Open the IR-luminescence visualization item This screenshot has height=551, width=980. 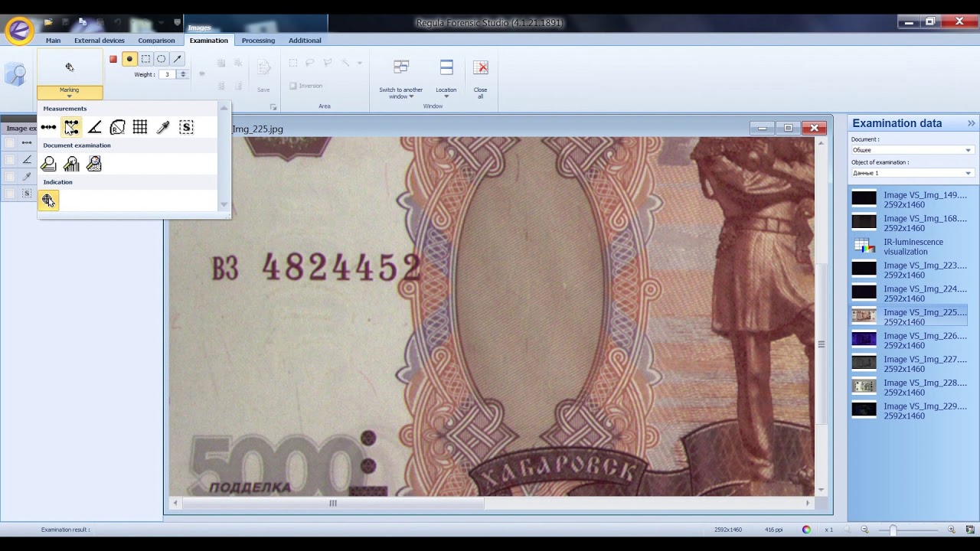[x=910, y=246]
